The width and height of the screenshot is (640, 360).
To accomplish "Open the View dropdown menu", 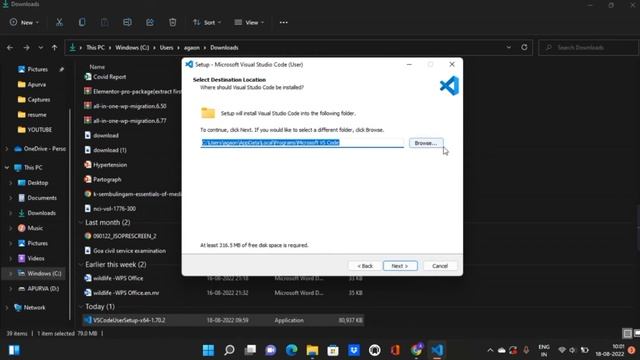I will [249, 22].
